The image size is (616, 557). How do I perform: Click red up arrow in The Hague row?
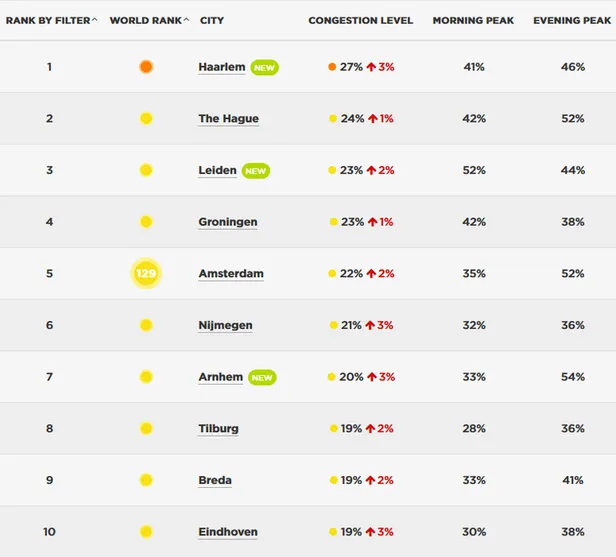point(373,118)
